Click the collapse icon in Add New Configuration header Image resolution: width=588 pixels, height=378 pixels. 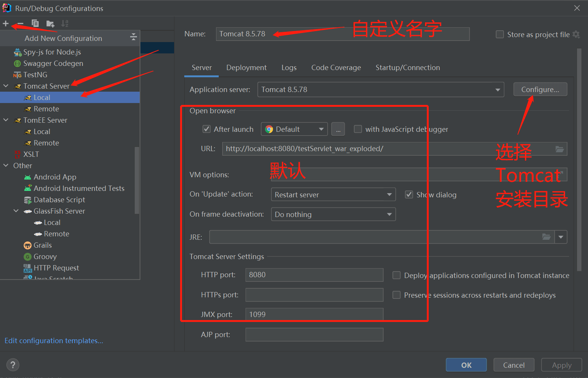133,37
